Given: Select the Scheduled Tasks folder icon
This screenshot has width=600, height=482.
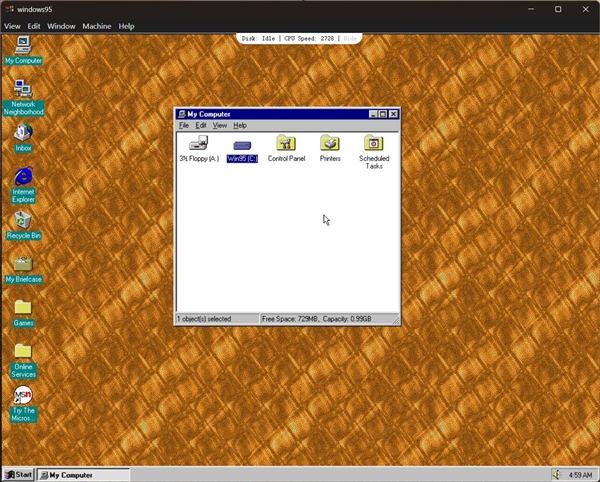Looking at the screenshot, I should tap(374, 144).
